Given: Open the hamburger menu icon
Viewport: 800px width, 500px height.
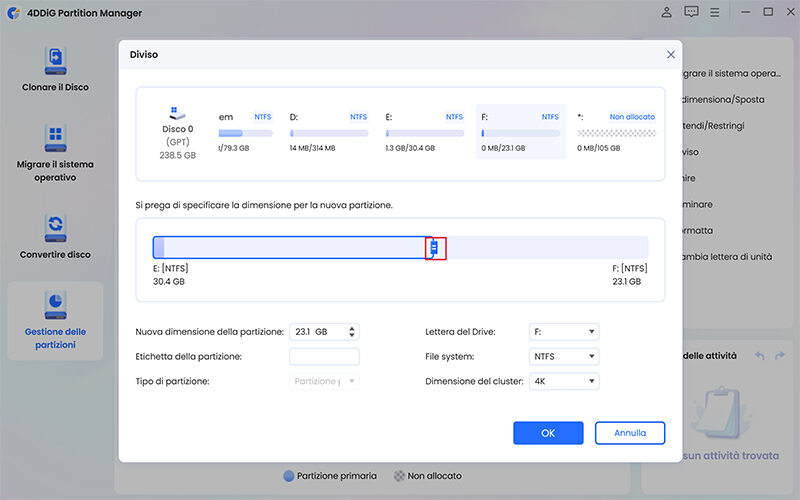Looking at the screenshot, I should tap(716, 12).
